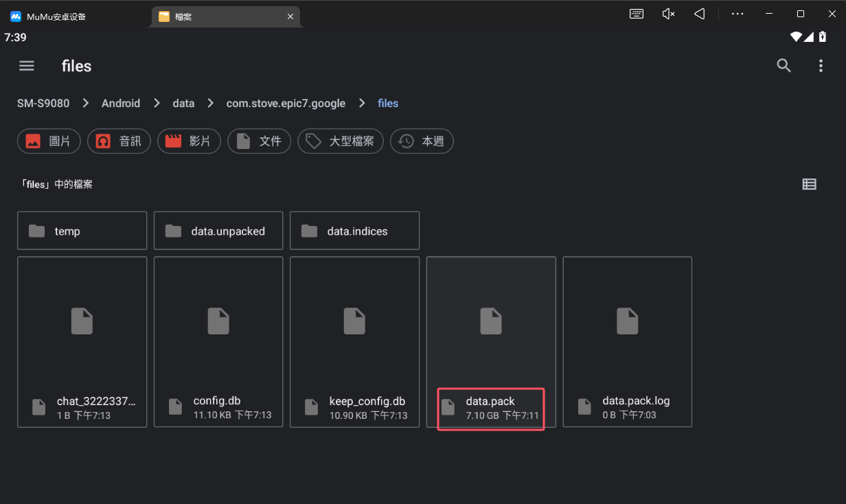Click the data.indices folder icon
Image resolution: width=846 pixels, height=504 pixels.
point(310,231)
